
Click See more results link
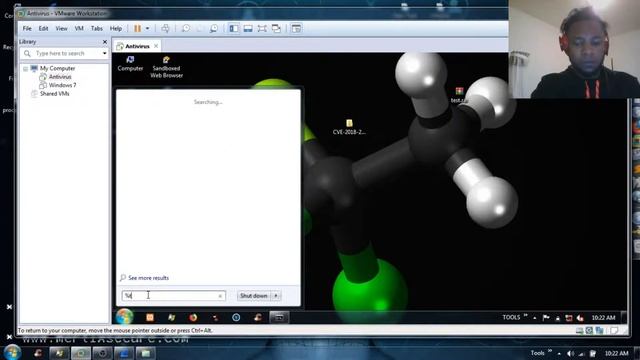pyautogui.click(x=148, y=278)
